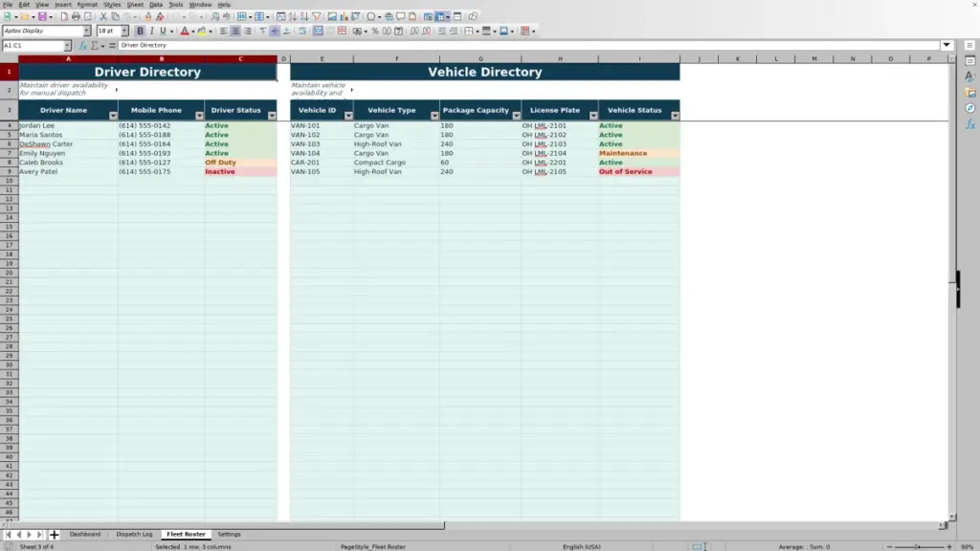Open the Data menu
The image size is (980, 551).
pyautogui.click(x=156, y=5)
